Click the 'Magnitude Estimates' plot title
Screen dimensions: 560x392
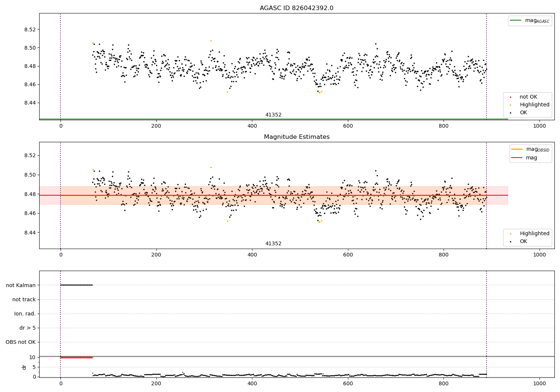(x=297, y=137)
